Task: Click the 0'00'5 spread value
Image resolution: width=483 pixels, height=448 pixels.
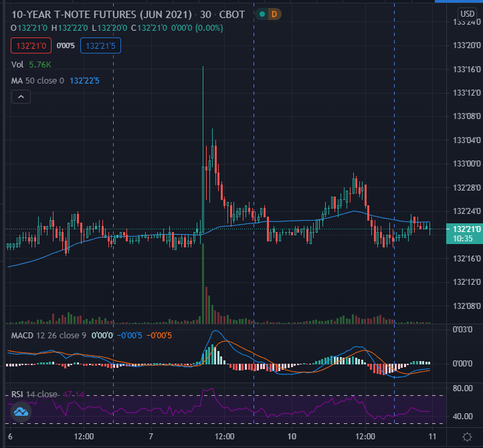Action: (x=66, y=45)
